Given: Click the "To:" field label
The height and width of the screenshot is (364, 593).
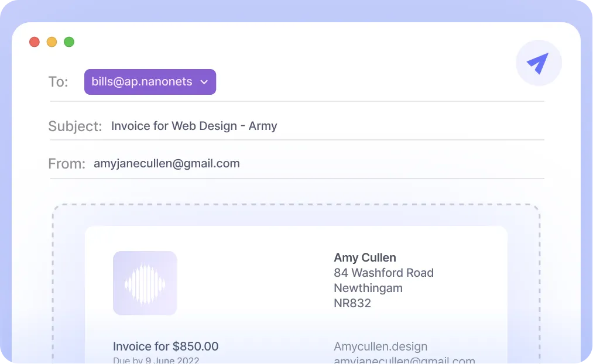Looking at the screenshot, I should point(58,82).
